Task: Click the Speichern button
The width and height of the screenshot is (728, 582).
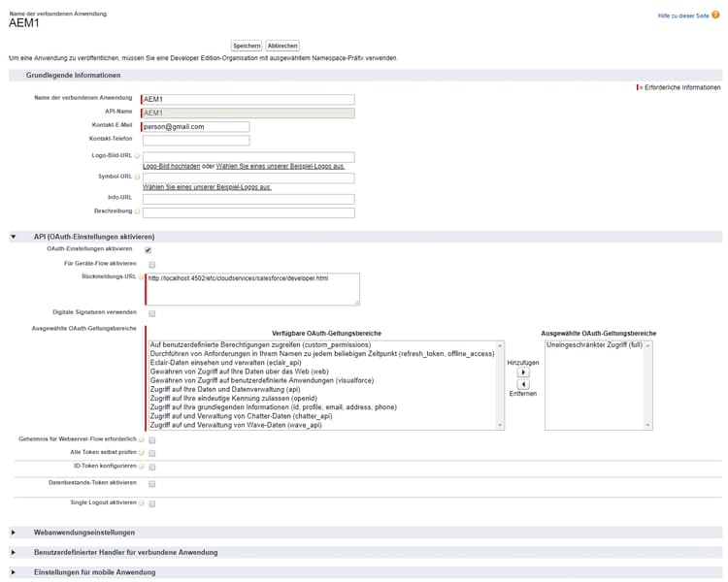Action: point(247,46)
